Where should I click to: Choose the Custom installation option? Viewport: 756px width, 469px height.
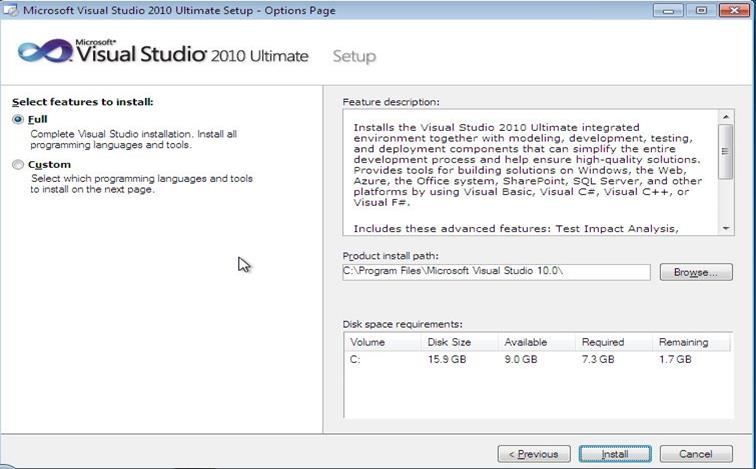tap(18, 165)
